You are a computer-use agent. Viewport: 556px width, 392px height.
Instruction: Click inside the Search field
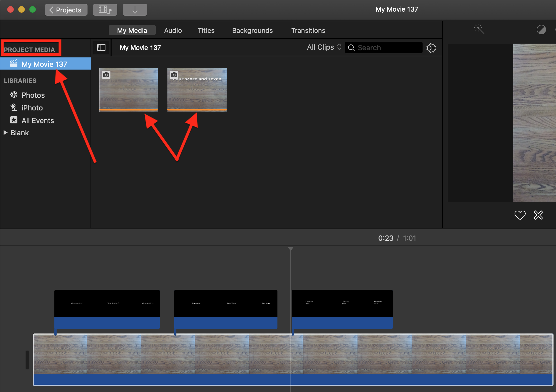pos(388,47)
